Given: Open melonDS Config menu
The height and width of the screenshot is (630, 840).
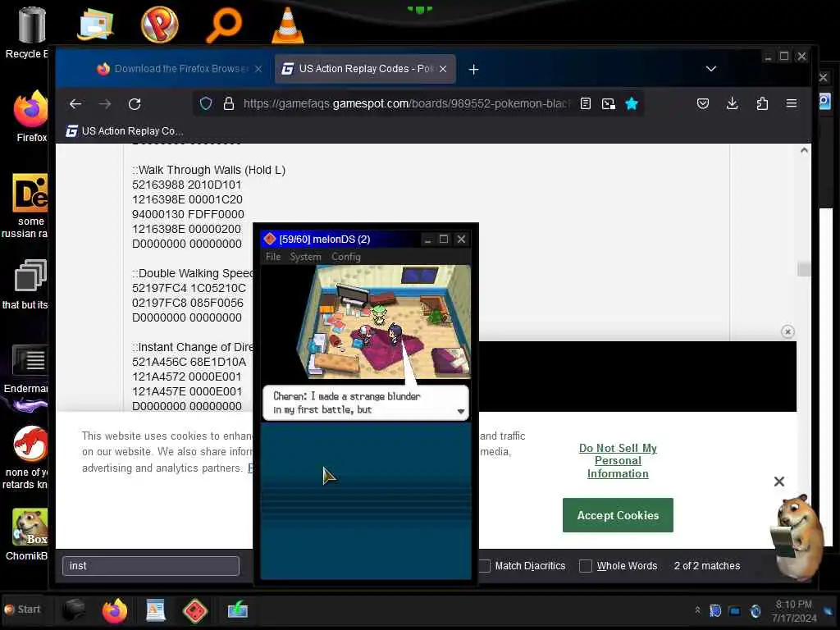Looking at the screenshot, I should click(345, 257).
